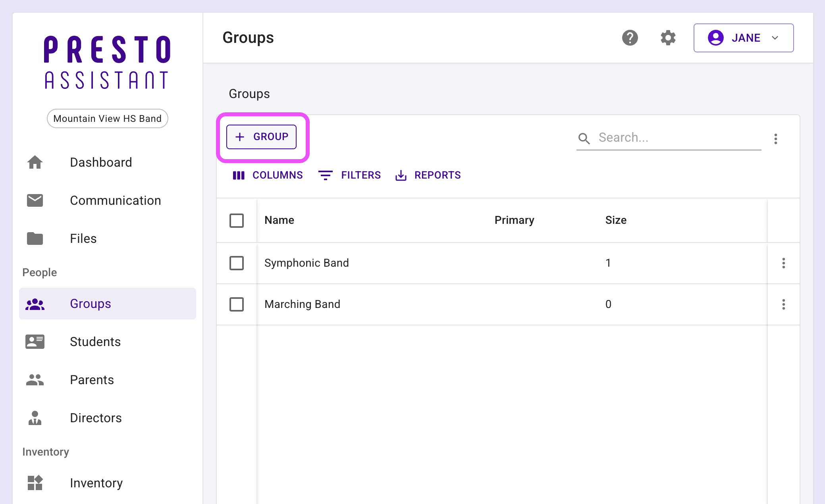The image size is (825, 504).
Task: Click the Inventory widgets icon
Action: click(x=35, y=483)
